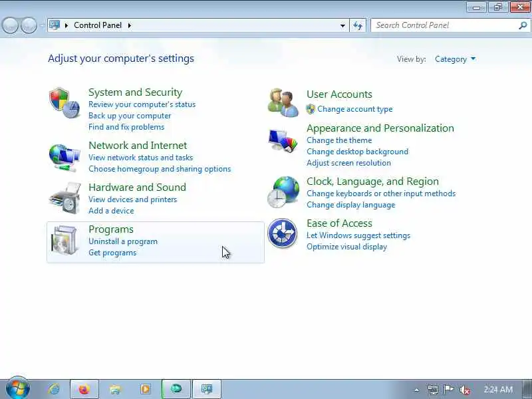
Task: Open Network and Internet heading
Action: (138, 145)
